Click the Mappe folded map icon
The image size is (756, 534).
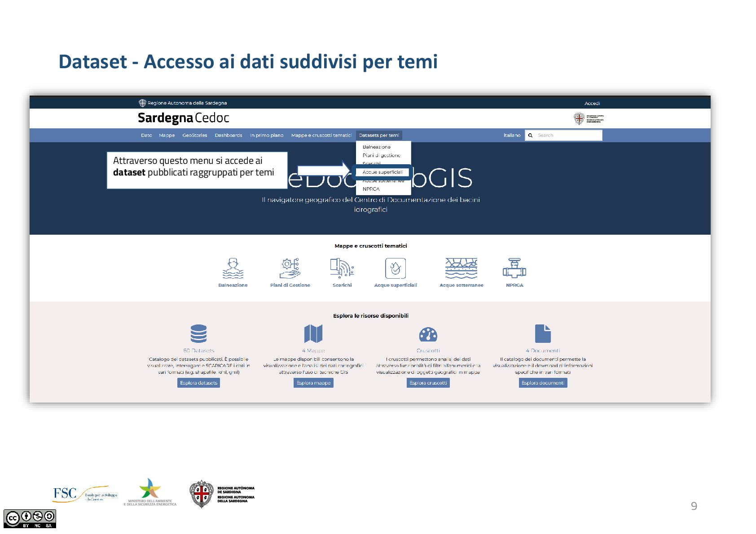313,333
